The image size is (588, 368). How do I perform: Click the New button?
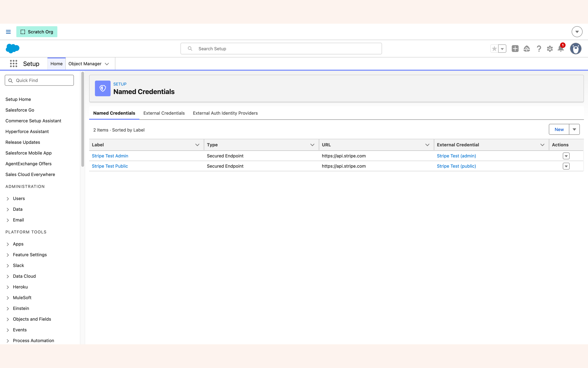(559, 129)
